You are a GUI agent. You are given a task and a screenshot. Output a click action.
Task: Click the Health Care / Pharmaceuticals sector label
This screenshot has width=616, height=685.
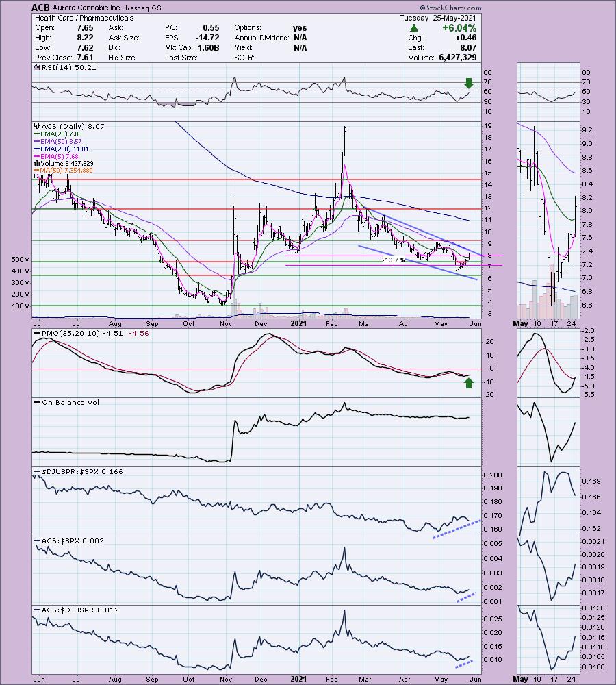(x=84, y=18)
